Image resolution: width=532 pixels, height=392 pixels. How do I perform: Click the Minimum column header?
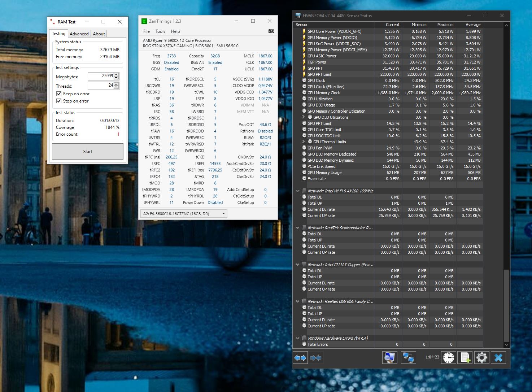[x=415, y=25]
